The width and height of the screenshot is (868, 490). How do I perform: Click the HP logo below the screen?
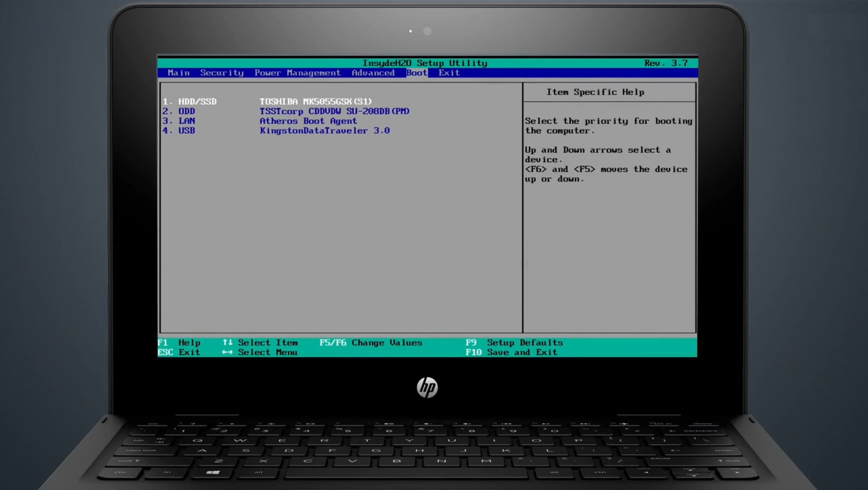427,387
